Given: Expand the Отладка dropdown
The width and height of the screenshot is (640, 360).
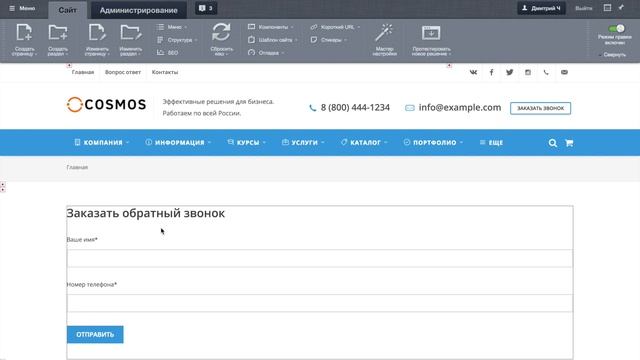Looking at the screenshot, I should [x=266, y=53].
